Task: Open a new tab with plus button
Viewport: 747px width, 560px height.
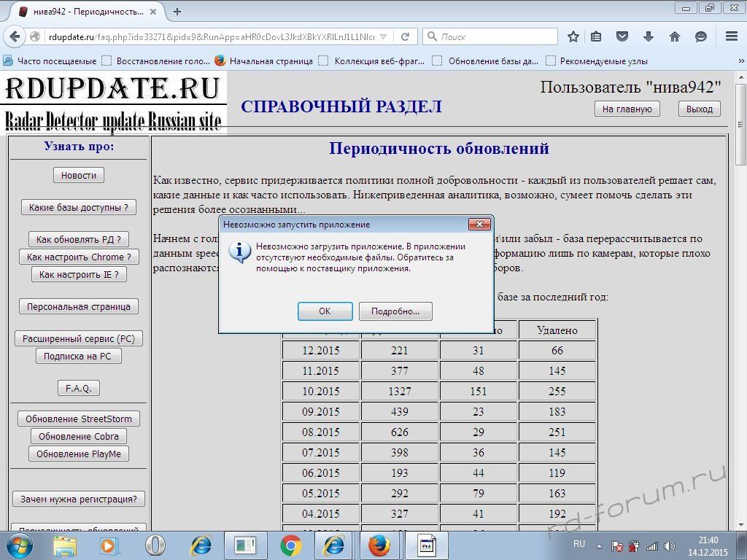Action: [177, 12]
